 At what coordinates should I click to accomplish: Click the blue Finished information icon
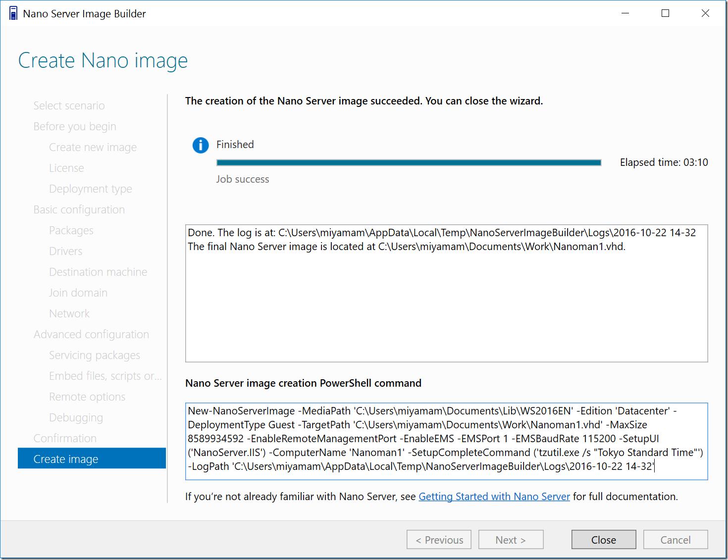tap(201, 145)
